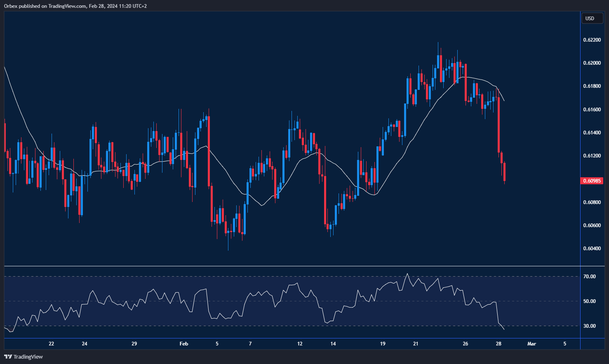This screenshot has width=609, height=364.
Task: Open the USD currency selector
Action: point(590,18)
